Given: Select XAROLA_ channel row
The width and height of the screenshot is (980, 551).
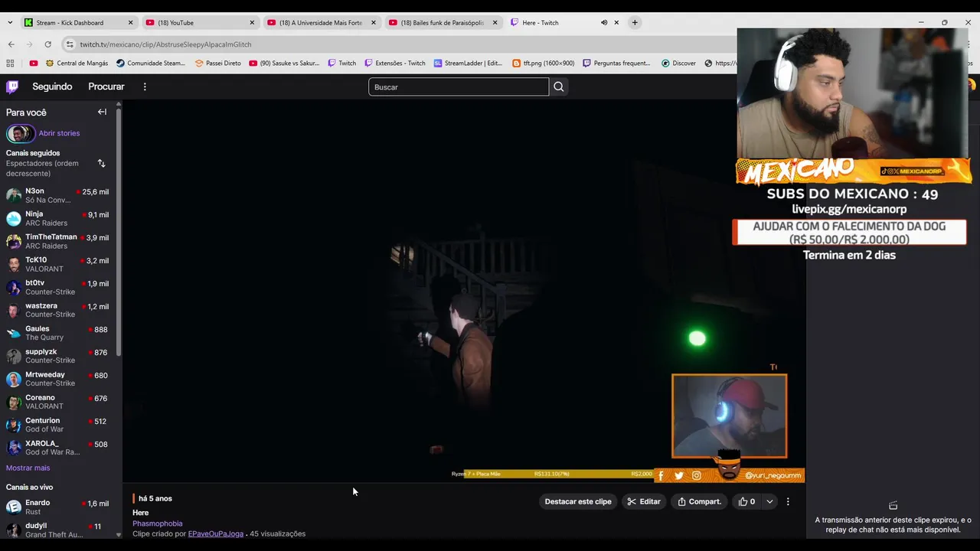Looking at the screenshot, I should coord(58,448).
